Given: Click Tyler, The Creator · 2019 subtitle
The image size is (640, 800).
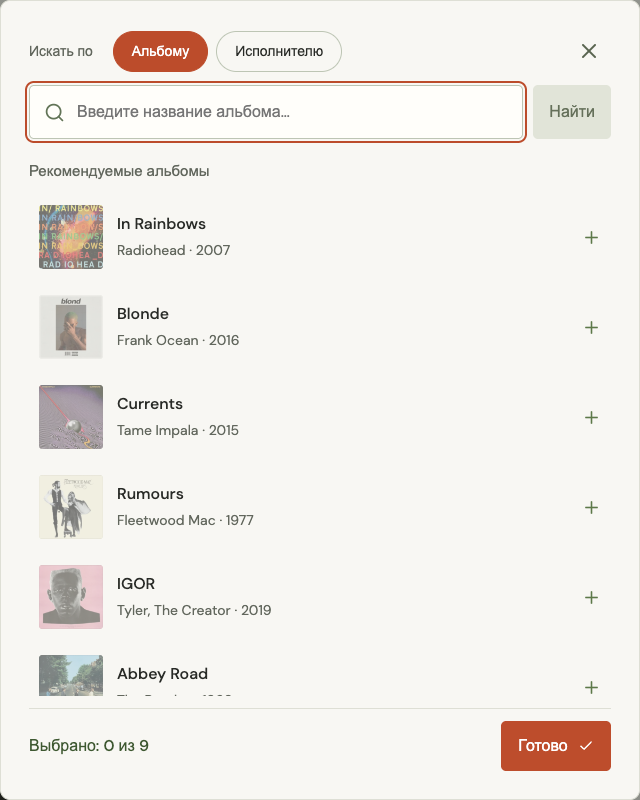Looking at the screenshot, I should pyautogui.click(x=194, y=611).
